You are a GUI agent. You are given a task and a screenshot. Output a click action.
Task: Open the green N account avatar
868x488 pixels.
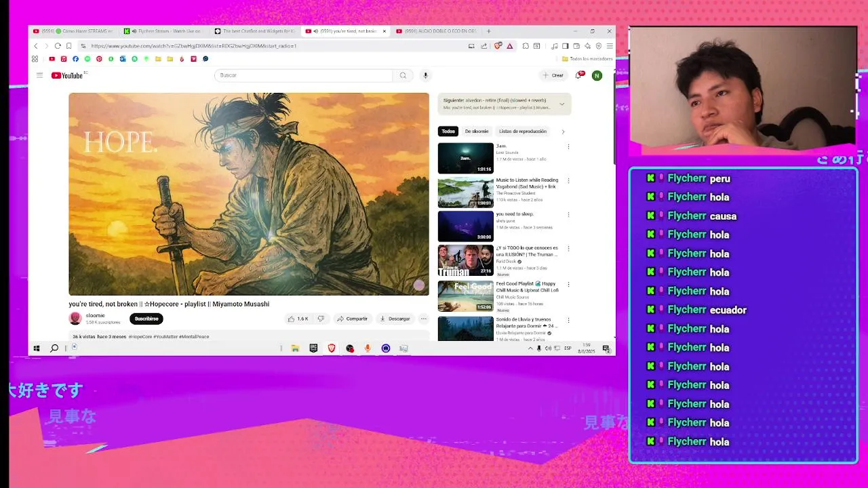tap(597, 75)
